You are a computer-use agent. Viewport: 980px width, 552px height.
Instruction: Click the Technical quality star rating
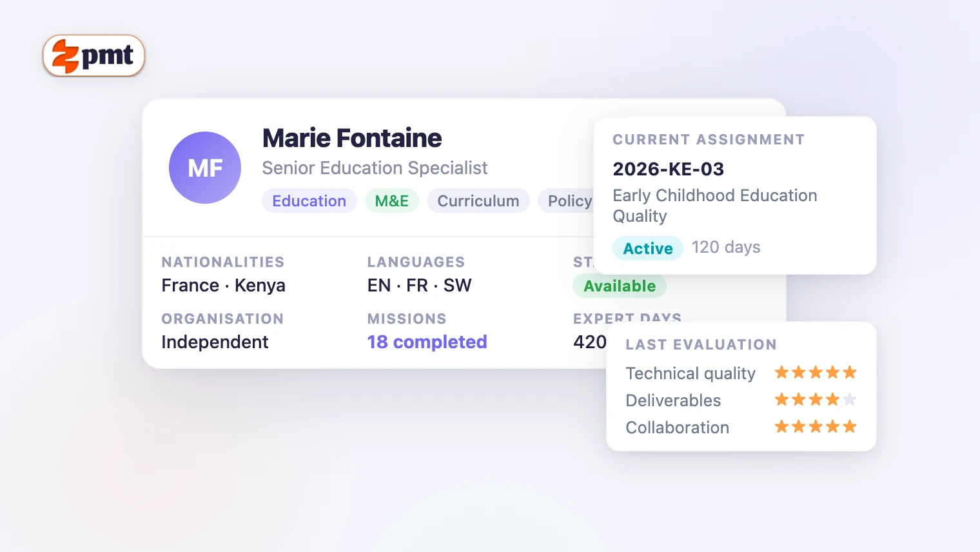pyautogui.click(x=816, y=373)
